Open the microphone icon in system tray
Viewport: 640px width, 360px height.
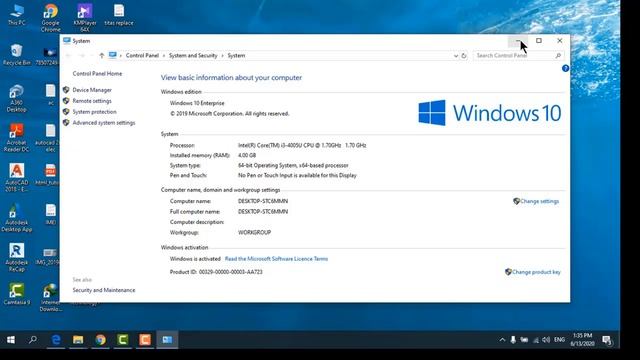(x=513, y=340)
